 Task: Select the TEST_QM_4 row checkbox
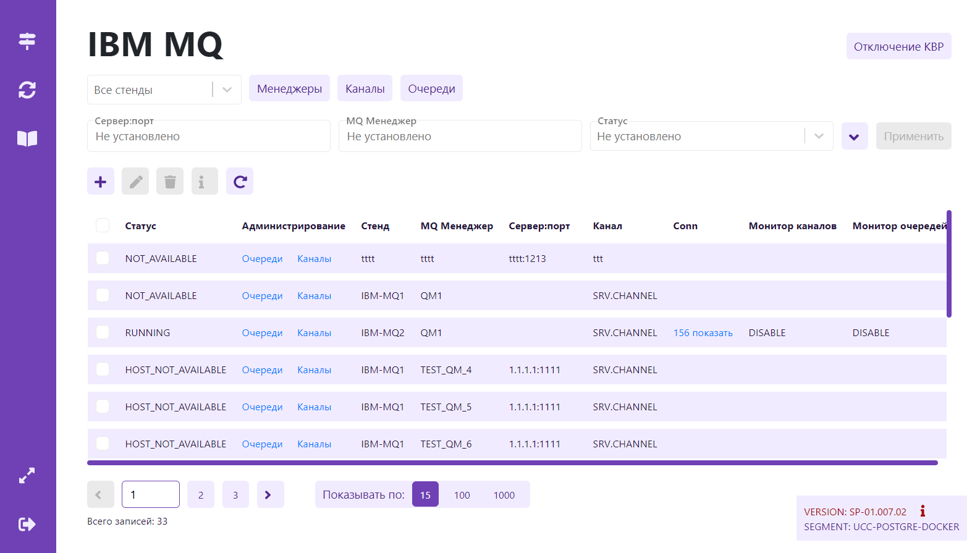click(103, 369)
